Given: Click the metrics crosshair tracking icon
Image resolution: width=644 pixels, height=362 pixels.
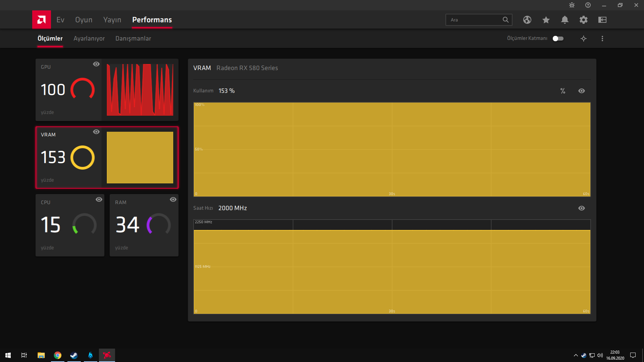Looking at the screenshot, I should coord(584,39).
